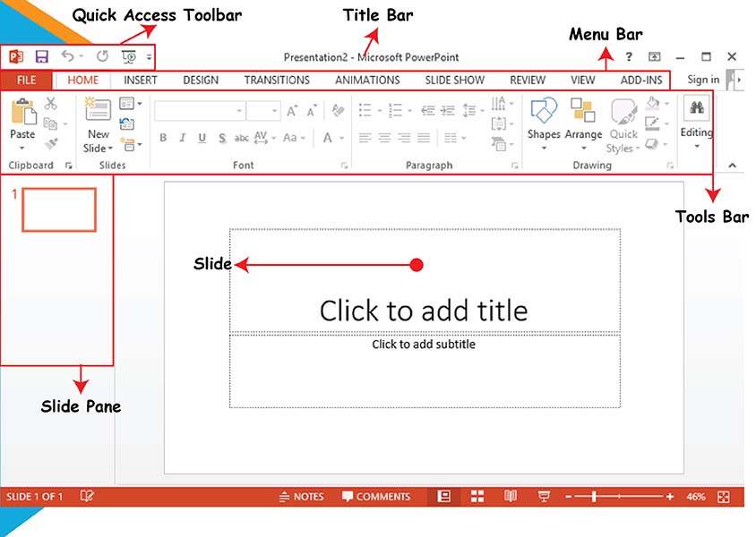The height and width of the screenshot is (537, 756).
Task: Click Increase Font Size icon
Action: (292, 111)
